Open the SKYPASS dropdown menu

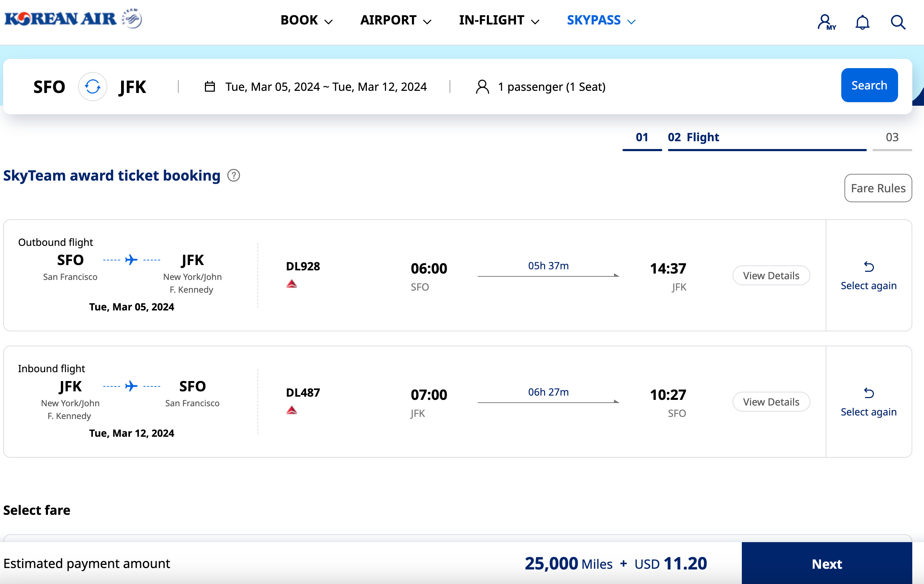coord(602,20)
